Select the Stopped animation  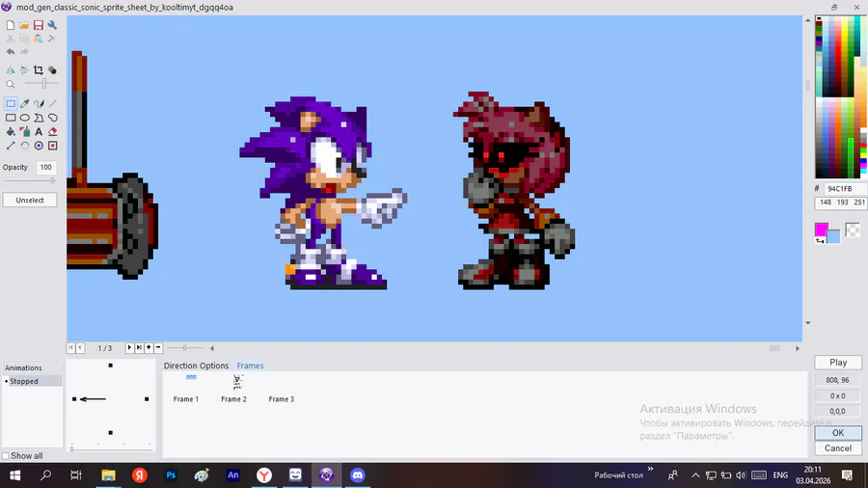(32, 381)
